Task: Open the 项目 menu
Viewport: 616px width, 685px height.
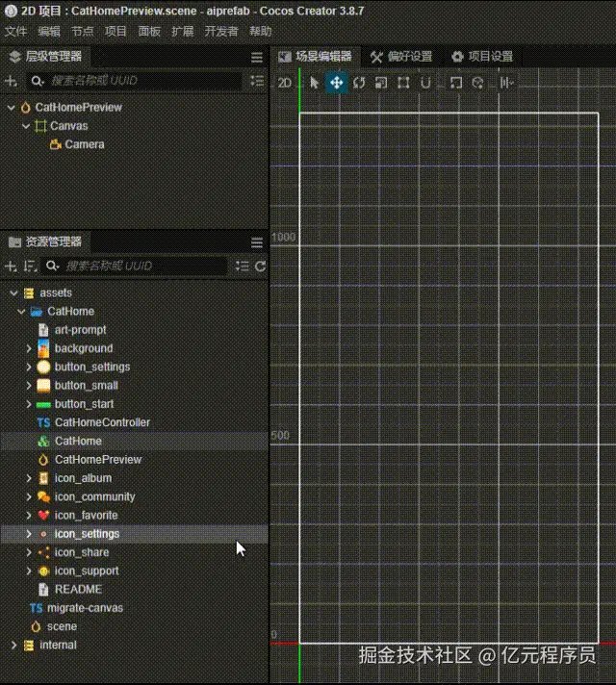Action: (x=115, y=32)
